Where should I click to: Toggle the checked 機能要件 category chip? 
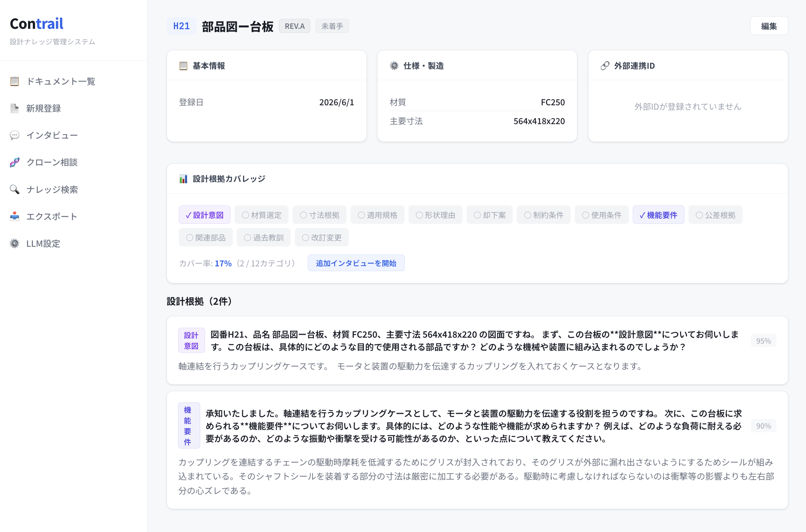pyautogui.click(x=659, y=215)
